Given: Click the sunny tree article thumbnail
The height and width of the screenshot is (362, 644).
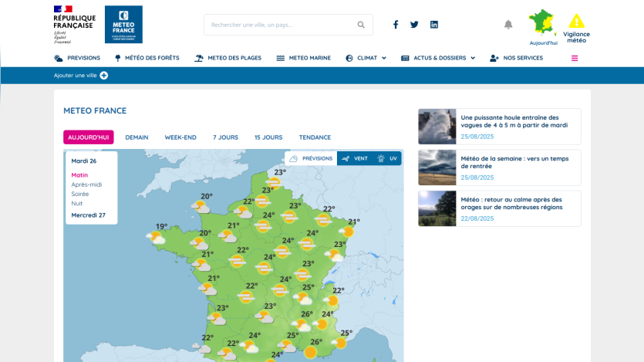Looking at the screenshot, I should point(437,208).
